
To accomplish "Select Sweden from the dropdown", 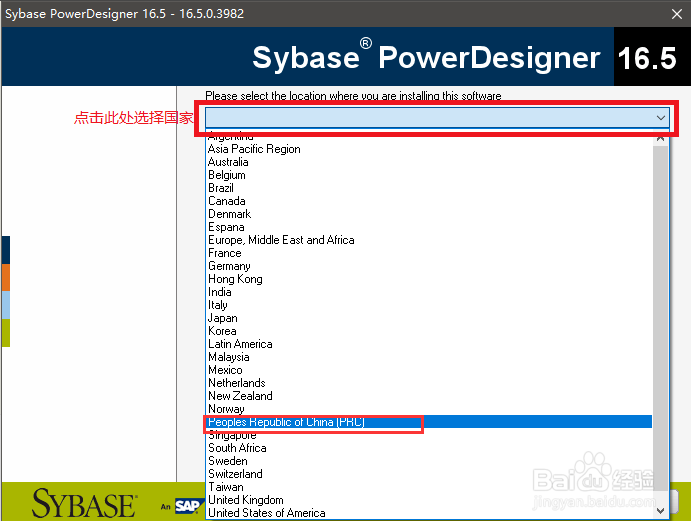I will [x=430, y=461].
